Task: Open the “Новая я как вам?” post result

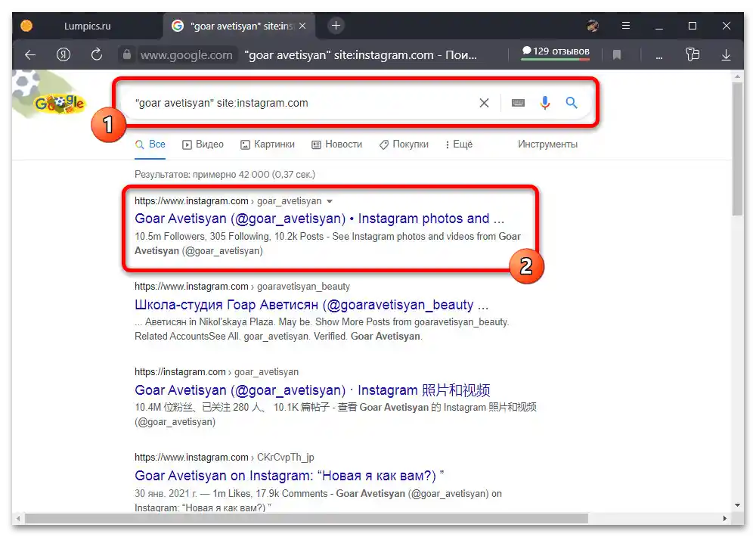Action: pos(290,476)
